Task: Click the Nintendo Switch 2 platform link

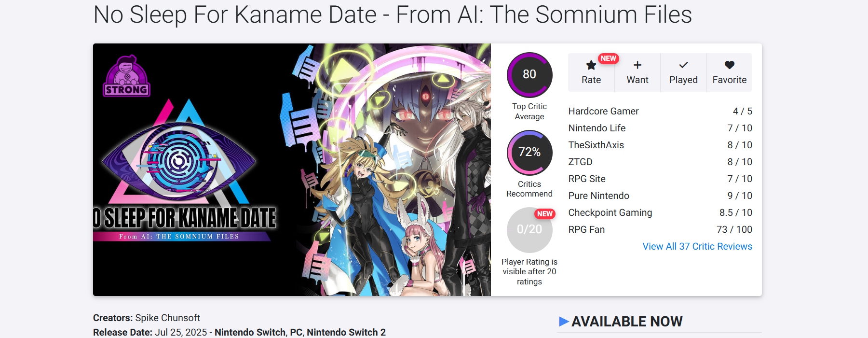Action: pos(346,332)
